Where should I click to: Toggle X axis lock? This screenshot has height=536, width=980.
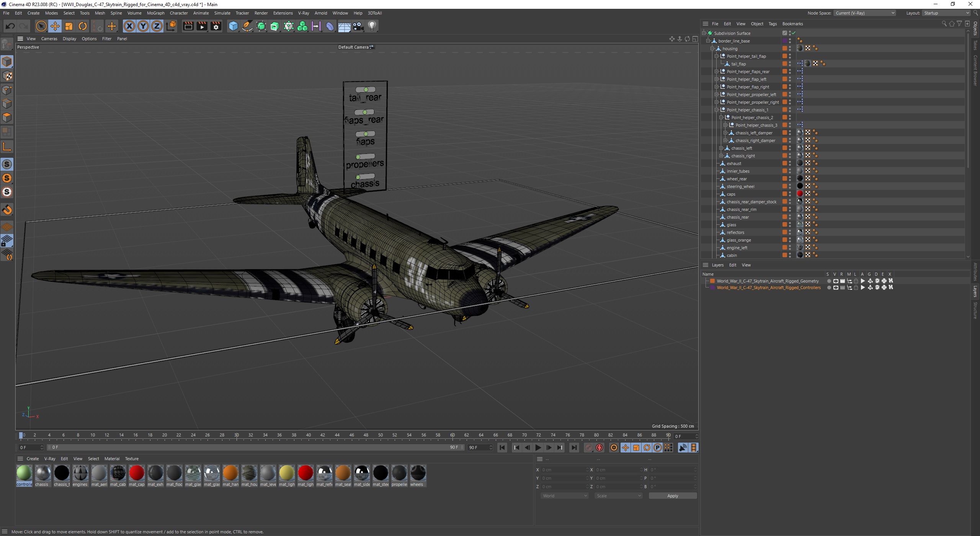pyautogui.click(x=129, y=26)
